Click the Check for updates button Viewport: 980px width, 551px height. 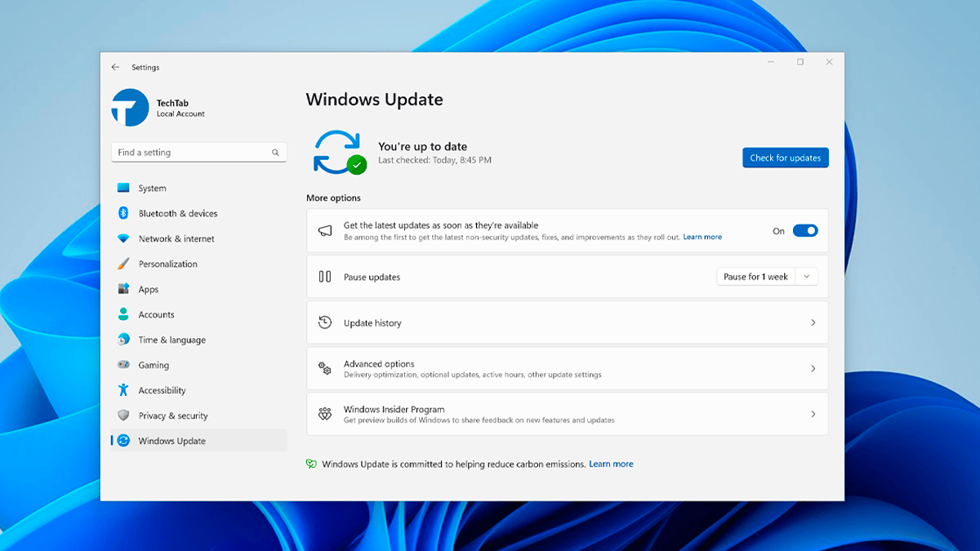pyautogui.click(x=786, y=158)
